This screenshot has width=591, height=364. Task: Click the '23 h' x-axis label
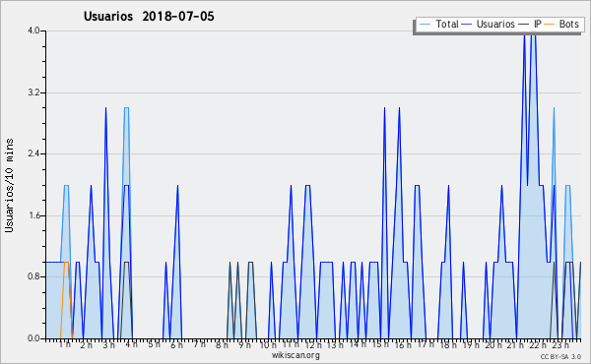point(560,344)
